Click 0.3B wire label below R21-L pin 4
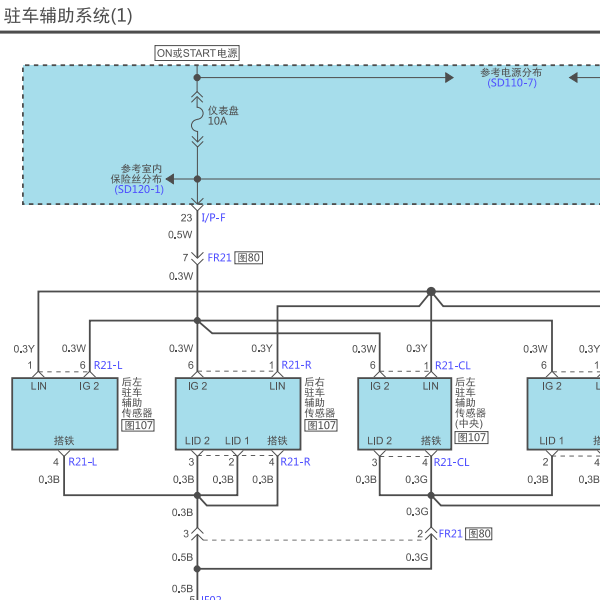 click(x=49, y=479)
